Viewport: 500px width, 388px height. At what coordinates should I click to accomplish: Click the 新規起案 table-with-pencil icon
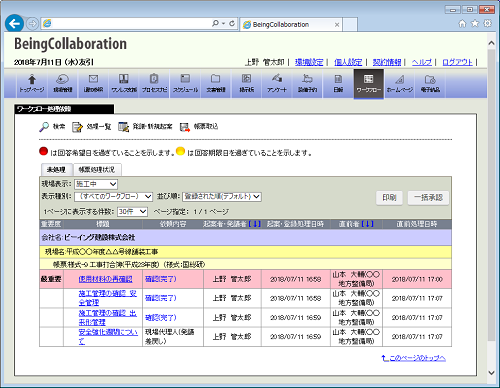coord(124,127)
